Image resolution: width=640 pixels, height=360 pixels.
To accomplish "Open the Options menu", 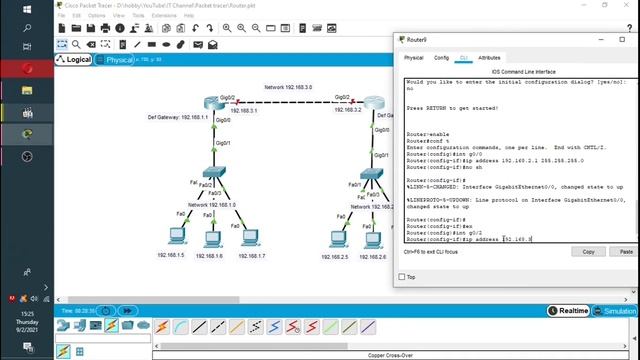I will click(x=97, y=16).
